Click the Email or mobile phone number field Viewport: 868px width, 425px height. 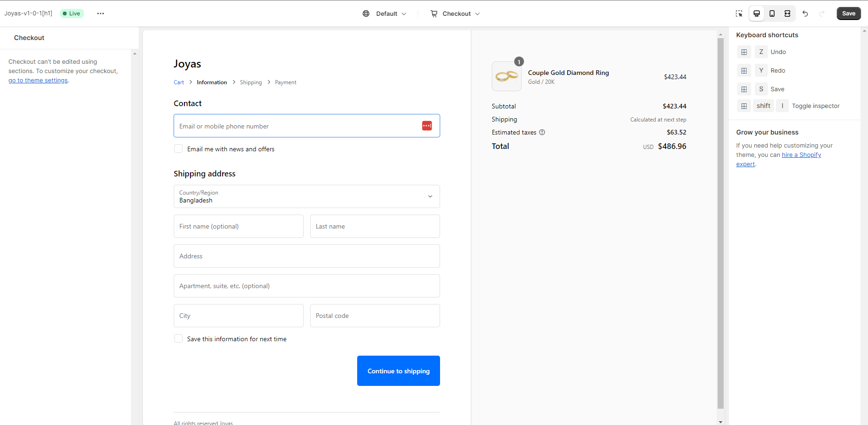(x=307, y=126)
